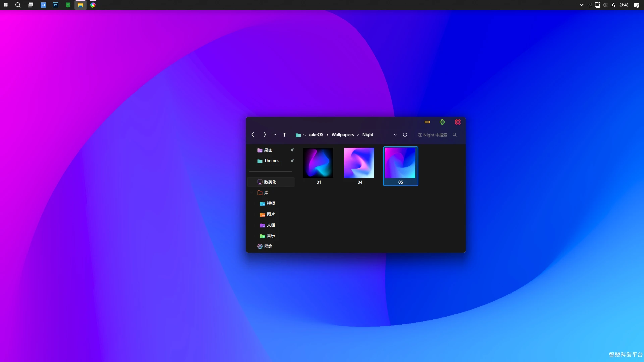Open the green H app on taskbar
Screen dimensions: 644x362
click(68, 5)
